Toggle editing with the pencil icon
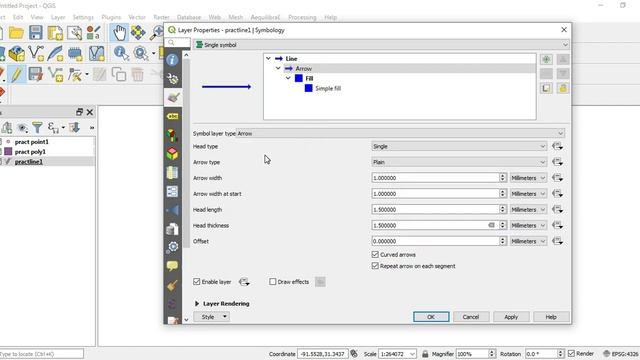 (x=16, y=75)
